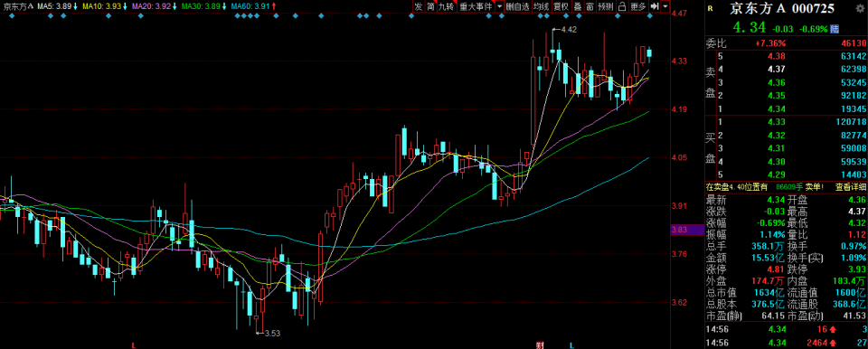868x349 pixels.
Task: Open the 更多 more options menu
Action: (638, 6)
